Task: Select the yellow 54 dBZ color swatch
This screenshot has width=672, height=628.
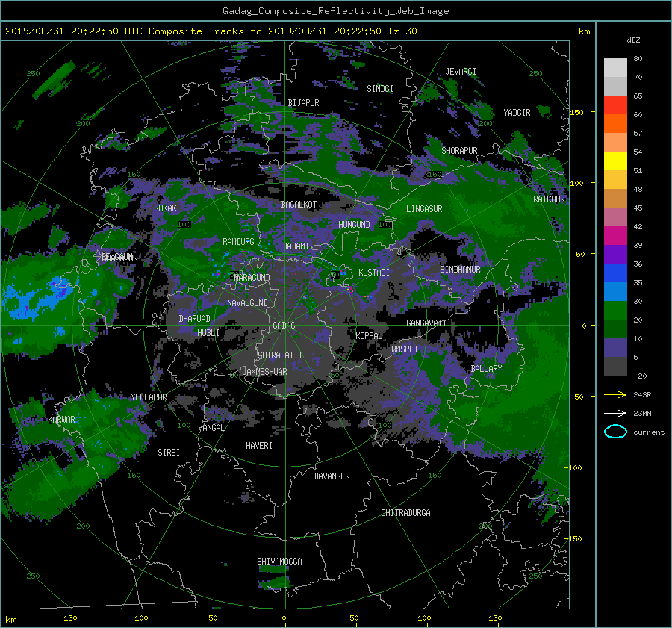Action: [615, 161]
